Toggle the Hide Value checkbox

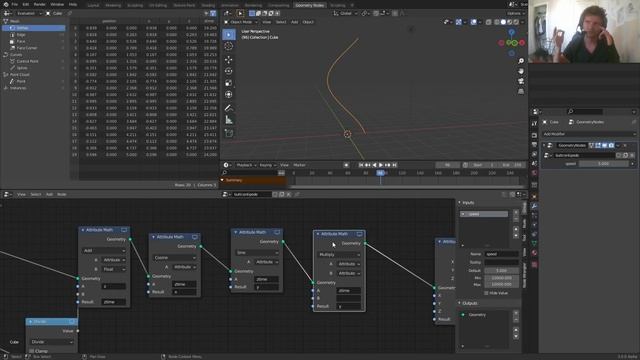486,293
